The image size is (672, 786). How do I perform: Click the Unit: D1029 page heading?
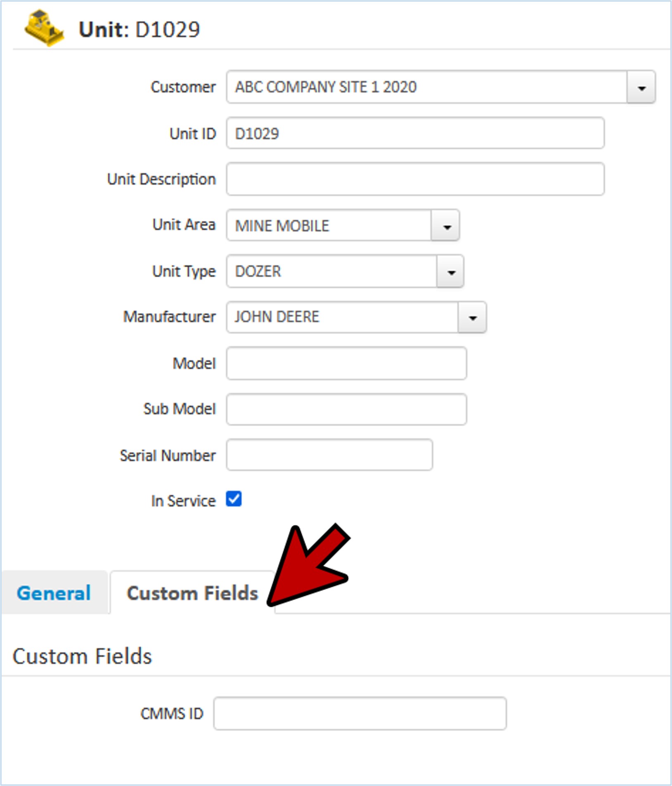(x=139, y=30)
